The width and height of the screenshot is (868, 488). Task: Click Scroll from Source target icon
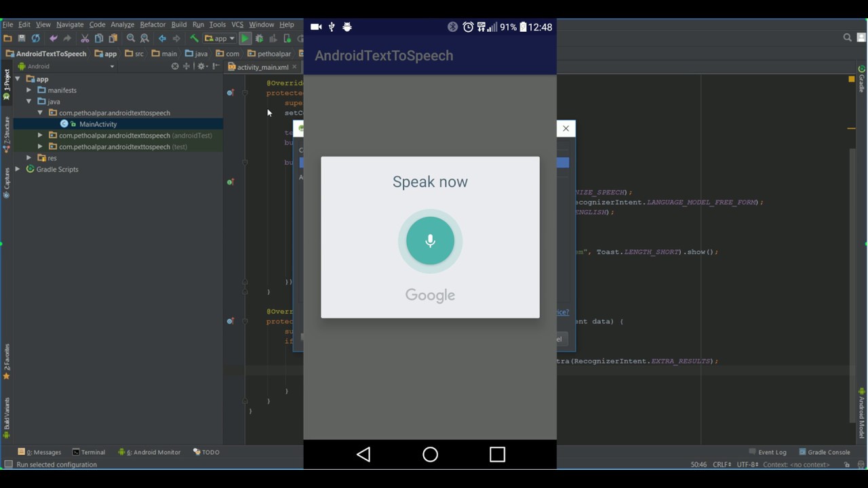coord(175,66)
